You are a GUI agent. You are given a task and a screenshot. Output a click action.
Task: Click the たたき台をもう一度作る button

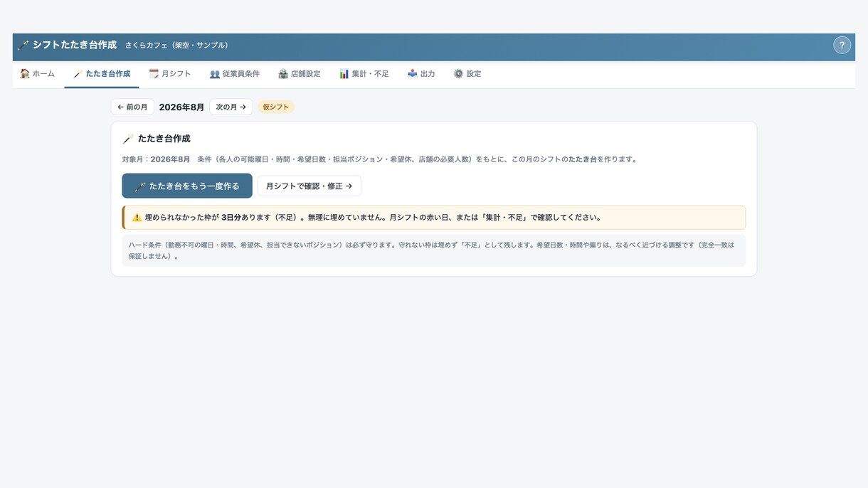click(x=187, y=186)
